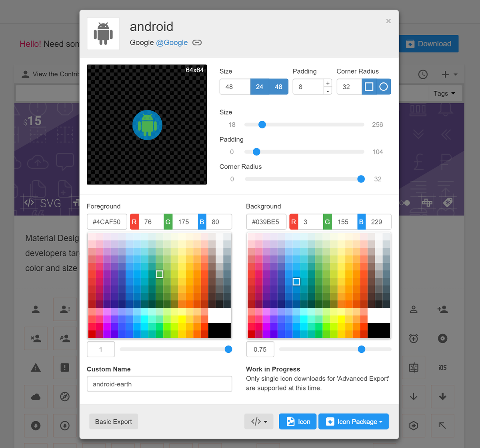This screenshot has height=448, width=480.
Task: Select the album disc icon in grid
Action: point(442,338)
